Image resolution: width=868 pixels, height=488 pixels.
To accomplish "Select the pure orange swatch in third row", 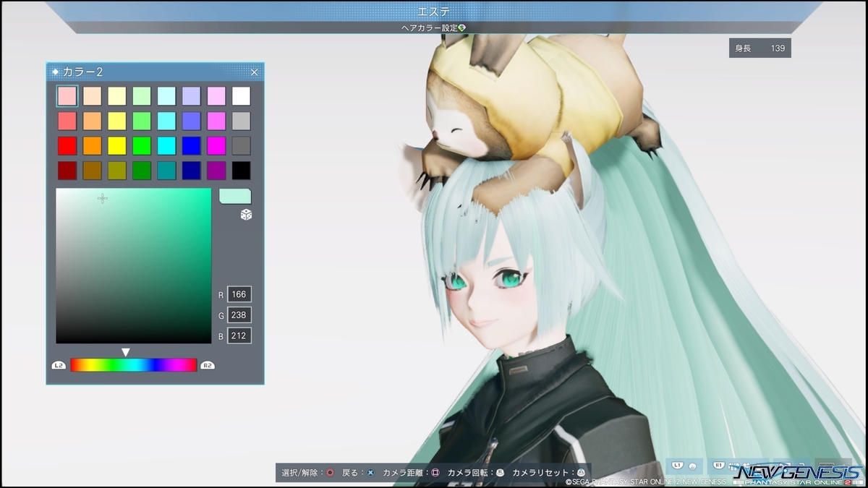I will pos(92,146).
